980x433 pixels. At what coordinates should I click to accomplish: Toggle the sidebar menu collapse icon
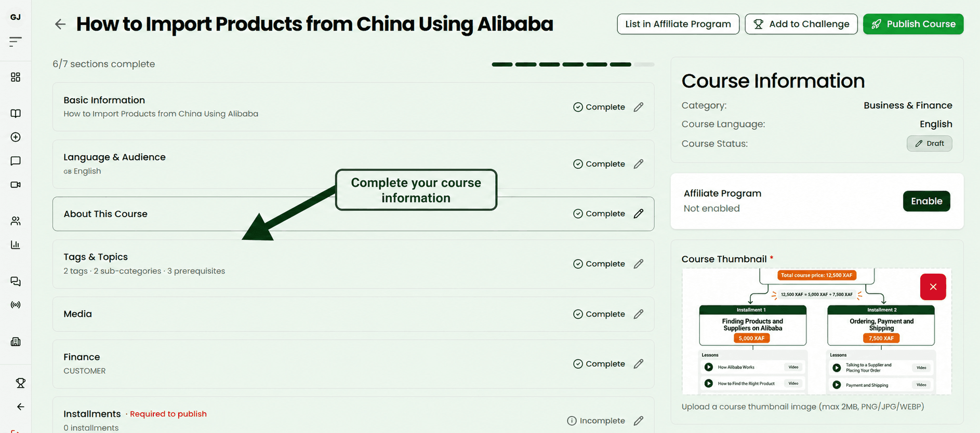(x=16, y=41)
